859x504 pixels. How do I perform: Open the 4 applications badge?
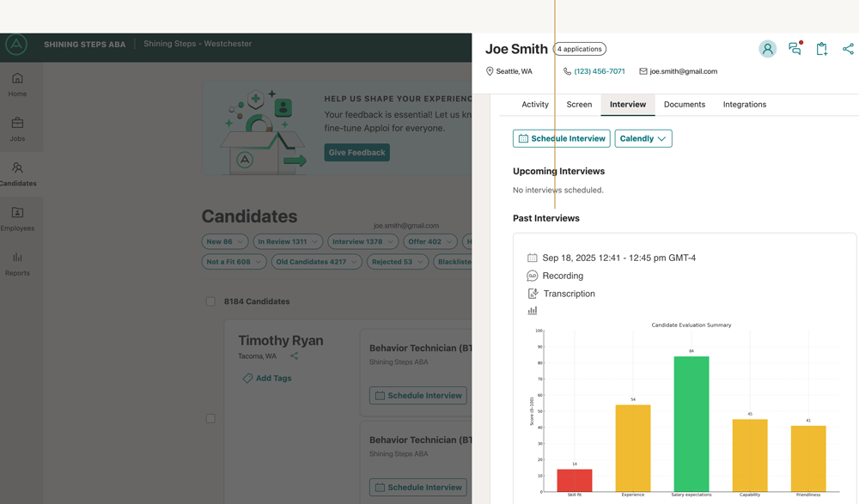pyautogui.click(x=579, y=49)
